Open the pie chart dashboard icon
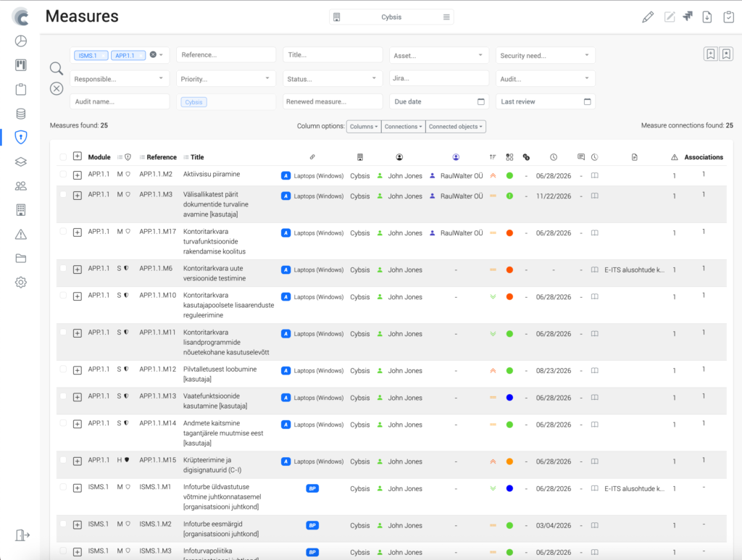 (20, 41)
